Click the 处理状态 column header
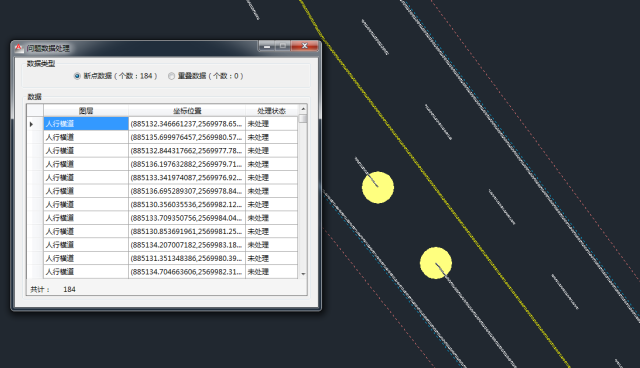 pos(271,111)
